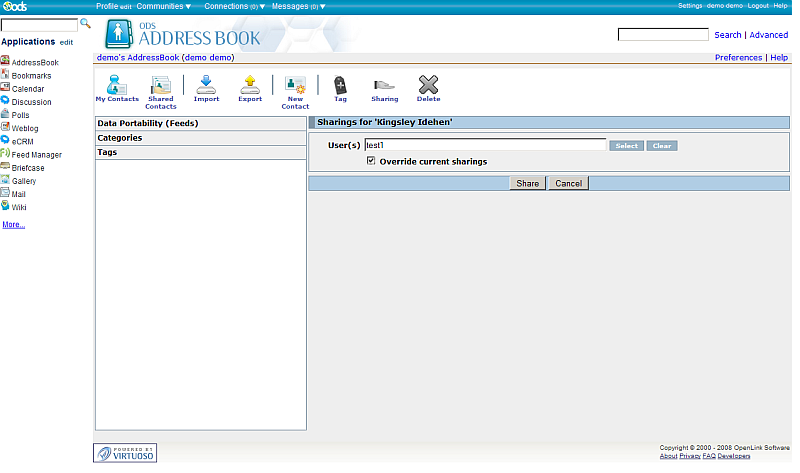Expand the Categories panel section

point(120,138)
